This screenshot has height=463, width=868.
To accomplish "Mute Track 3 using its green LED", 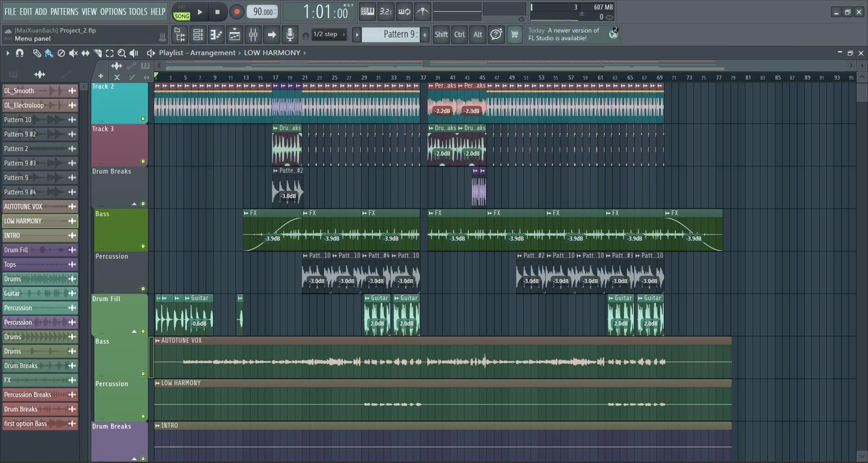I will pos(143,161).
